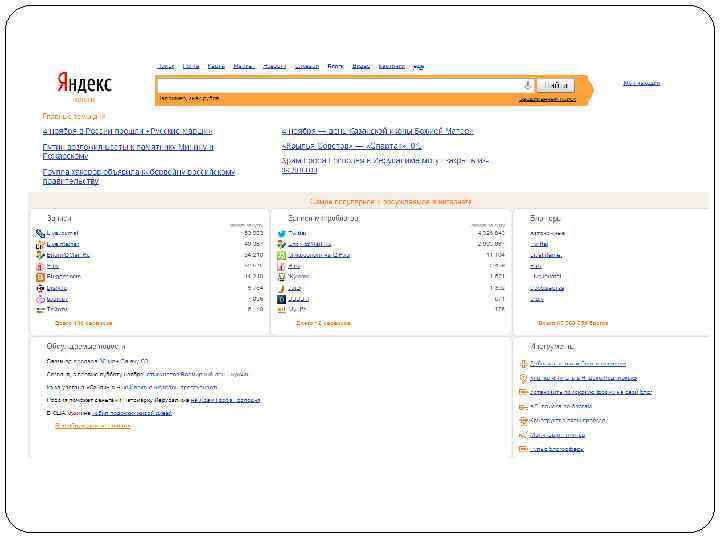
Task: Open the link right of the search bar
Action: pyautogui.click(x=641, y=83)
